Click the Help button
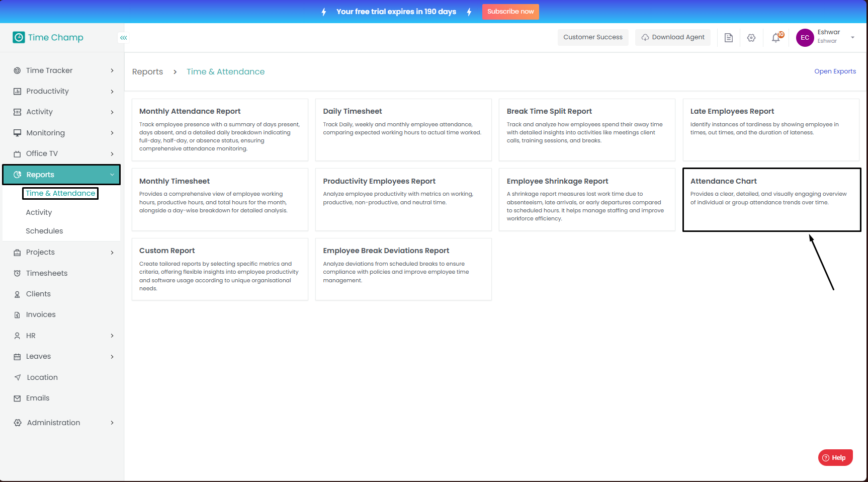The width and height of the screenshot is (868, 482). click(x=835, y=458)
